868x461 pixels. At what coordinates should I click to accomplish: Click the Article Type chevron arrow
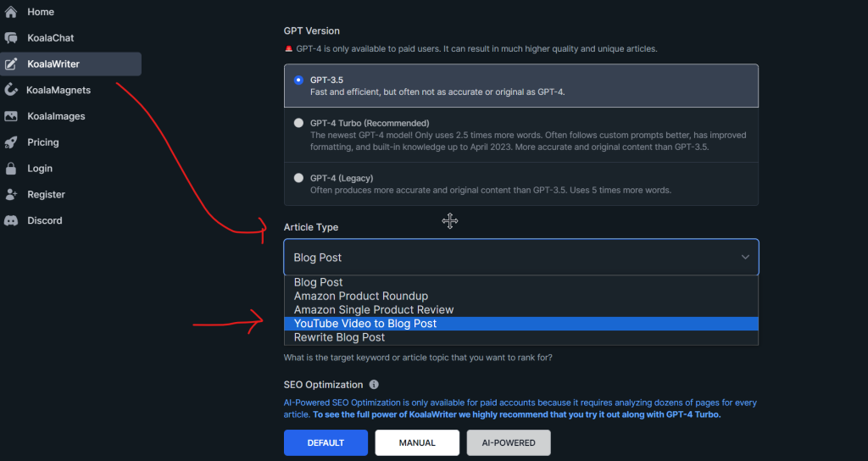pyautogui.click(x=745, y=257)
